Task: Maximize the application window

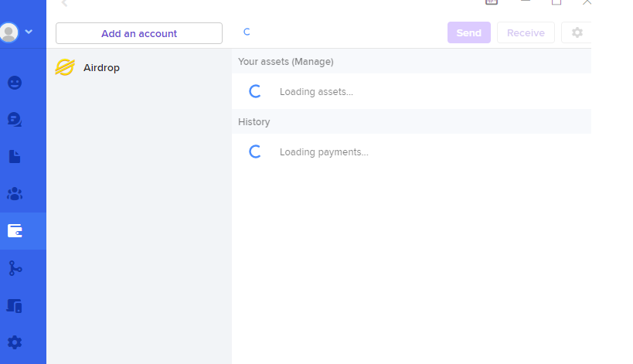Action: tap(556, 2)
